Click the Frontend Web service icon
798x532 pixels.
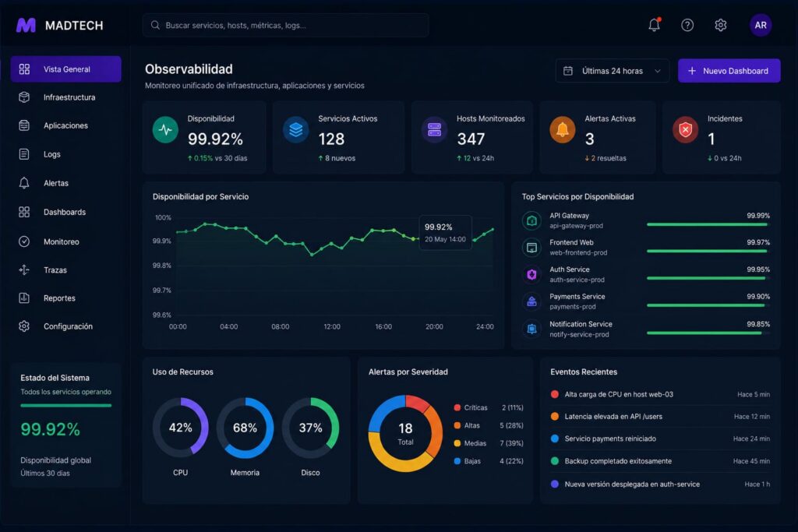tap(531, 247)
